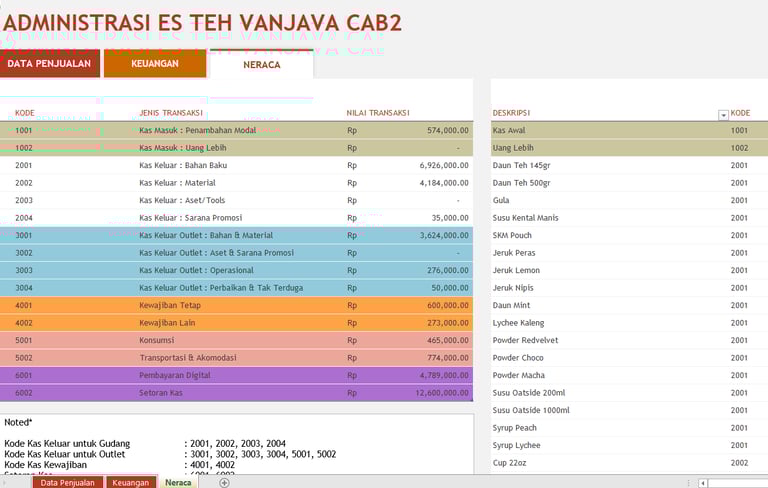Viewport: 768px width, 488px height.
Task: Click the JENIS TRANSAKSI column header
Action: 171,113
